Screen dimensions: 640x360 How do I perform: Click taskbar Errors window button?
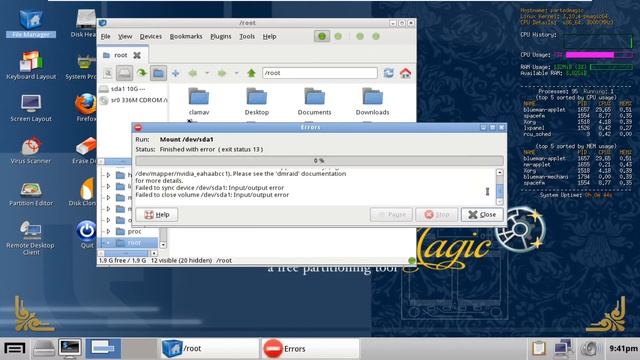pyautogui.click(x=311, y=349)
